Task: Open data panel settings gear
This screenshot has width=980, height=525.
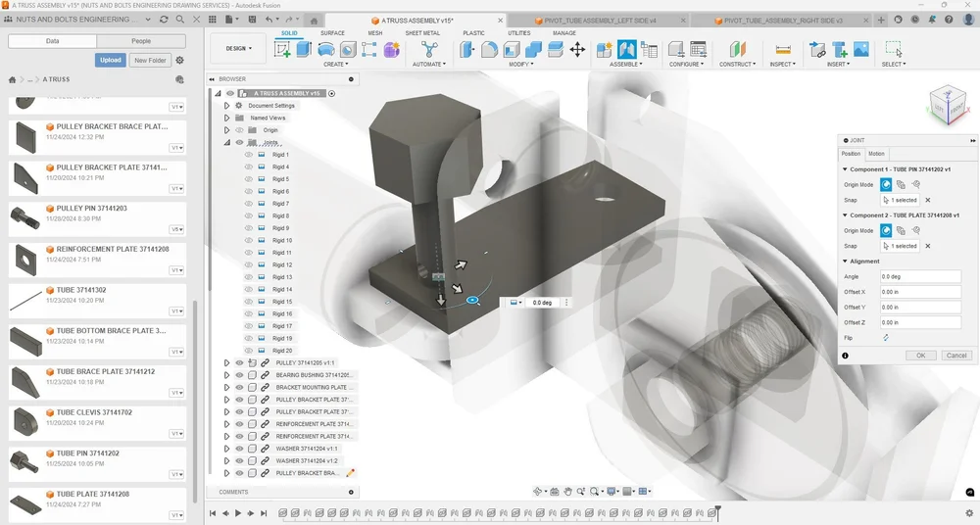Action: pyautogui.click(x=180, y=60)
